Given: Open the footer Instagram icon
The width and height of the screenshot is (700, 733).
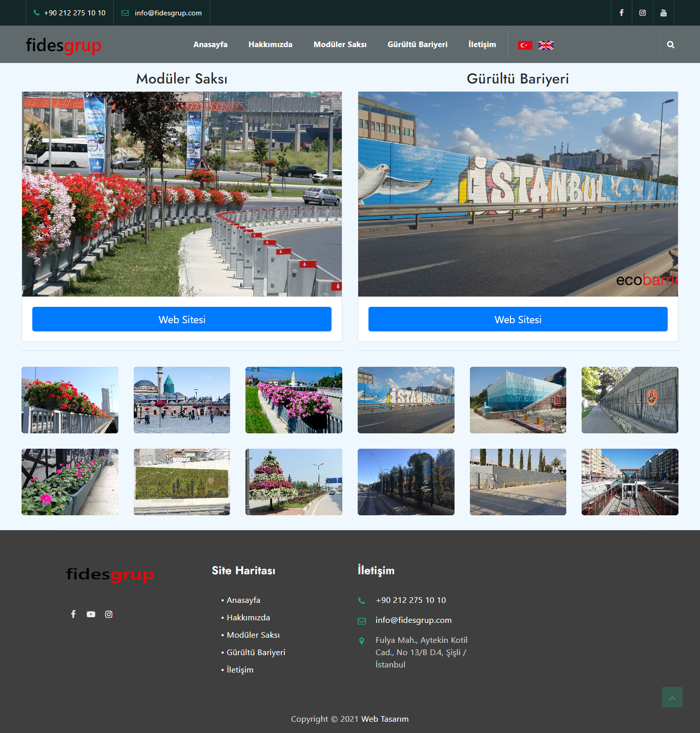Looking at the screenshot, I should tap(109, 614).
